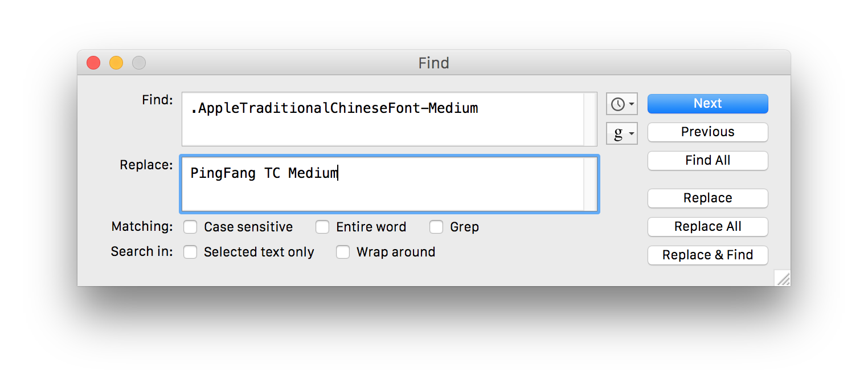Click the Replace & Find button
Viewport: 868px width, 391px height.
click(x=707, y=255)
